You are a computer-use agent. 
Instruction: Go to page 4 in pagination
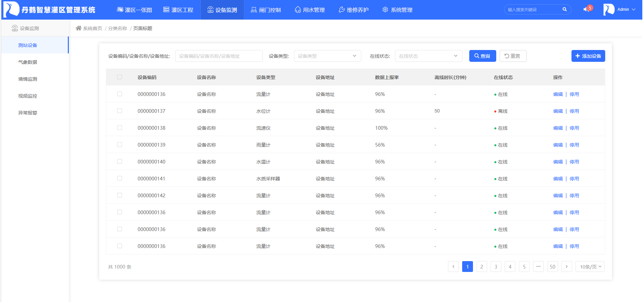pos(510,267)
